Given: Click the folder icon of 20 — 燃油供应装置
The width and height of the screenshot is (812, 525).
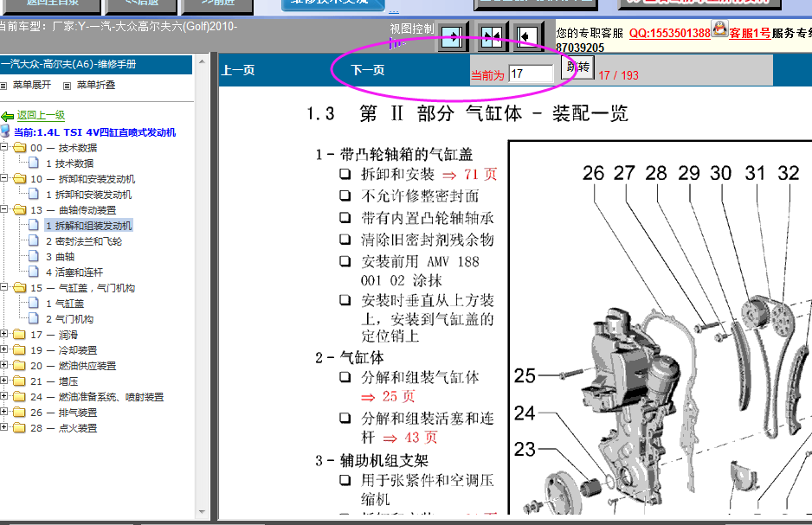Looking at the screenshot, I should [x=20, y=365].
